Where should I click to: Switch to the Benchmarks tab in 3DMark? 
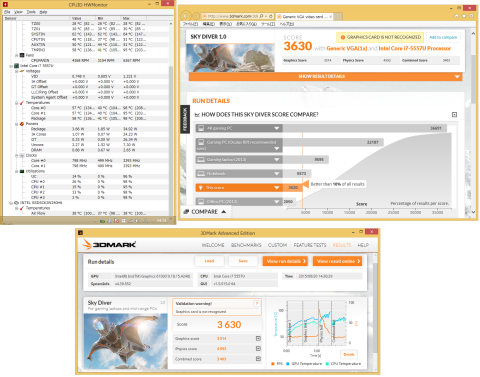tap(246, 245)
